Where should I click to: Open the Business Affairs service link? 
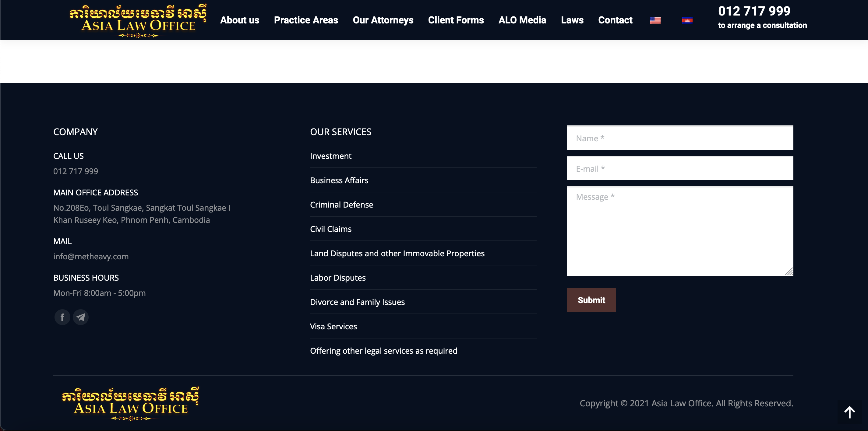click(x=339, y=180)
